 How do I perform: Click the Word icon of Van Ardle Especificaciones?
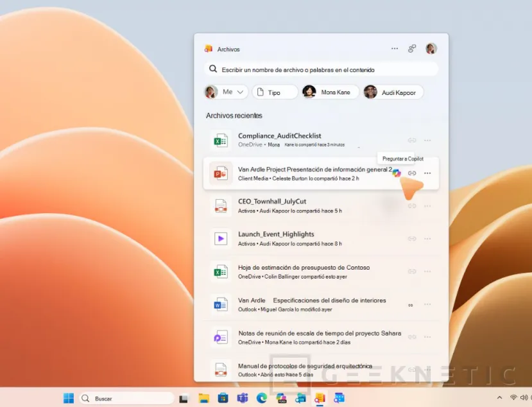(x=221, y=304)
